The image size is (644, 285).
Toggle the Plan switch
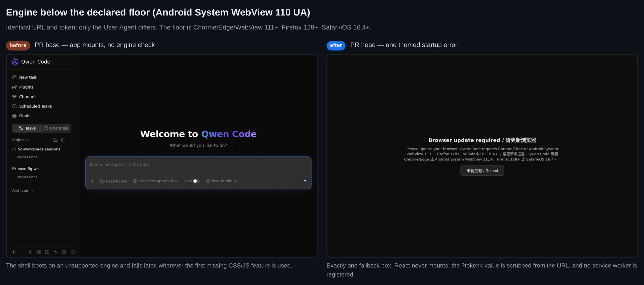[x=197, y=181]
